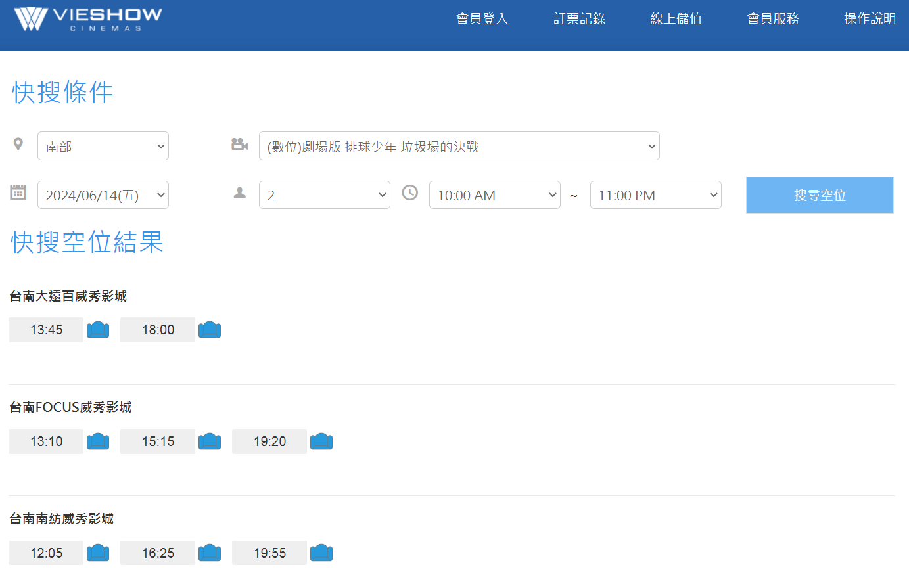The width and height of the screenshot is (909, 588).
Task: Click seat icon beside 12:05 showtime
Action: (x=98, y=553)
